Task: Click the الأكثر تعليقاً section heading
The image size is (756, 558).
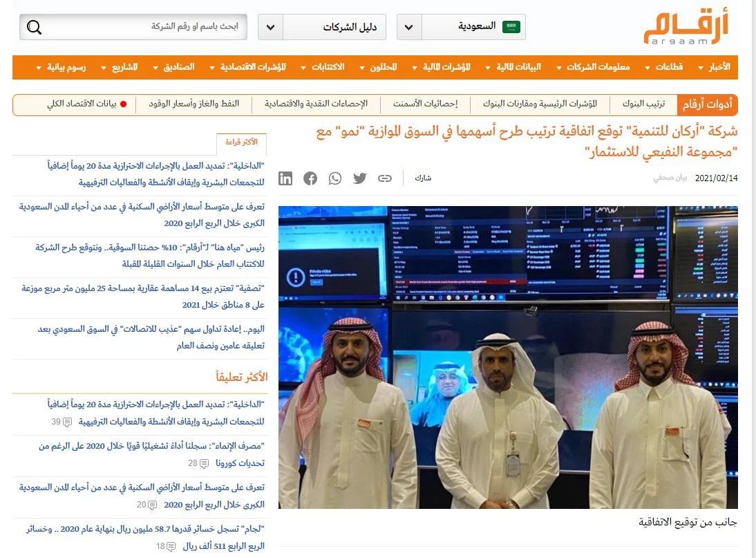Action: click(x=242, y=377)
